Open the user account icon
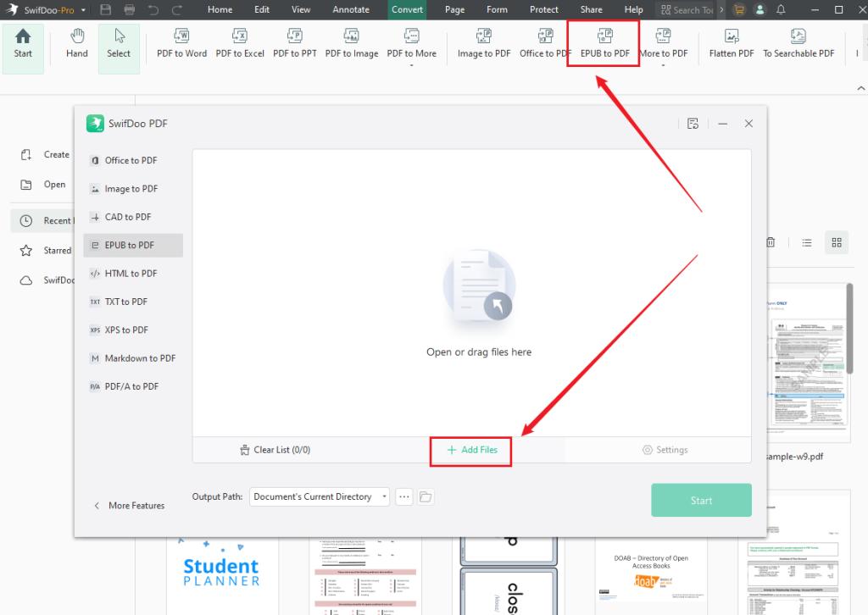This screenshot has height=615, width=868. [760, 10]
